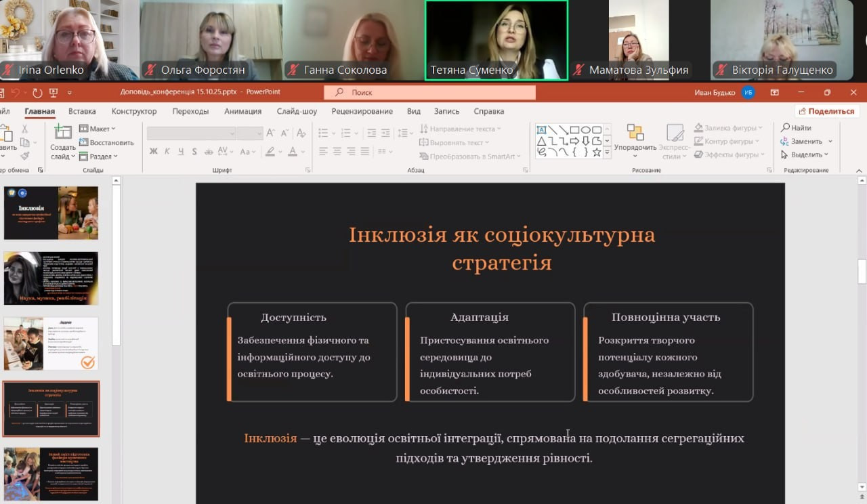Viewport: 867px width, 504px height.
Task: Toggle italic К formatting
Action: coord(167,152)
